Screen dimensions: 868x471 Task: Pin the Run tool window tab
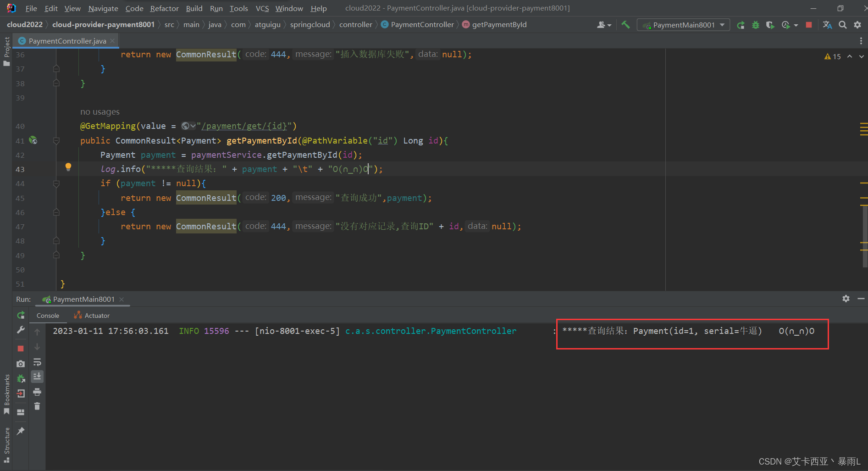(x=21, y=431)
